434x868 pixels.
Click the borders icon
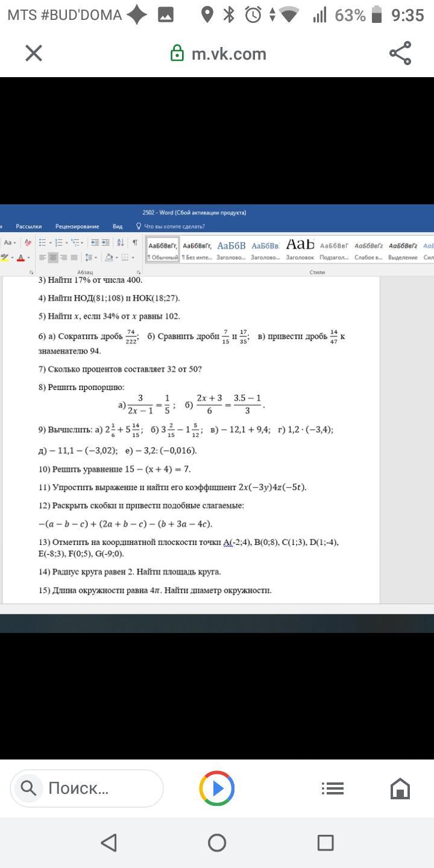pos(125,257)
